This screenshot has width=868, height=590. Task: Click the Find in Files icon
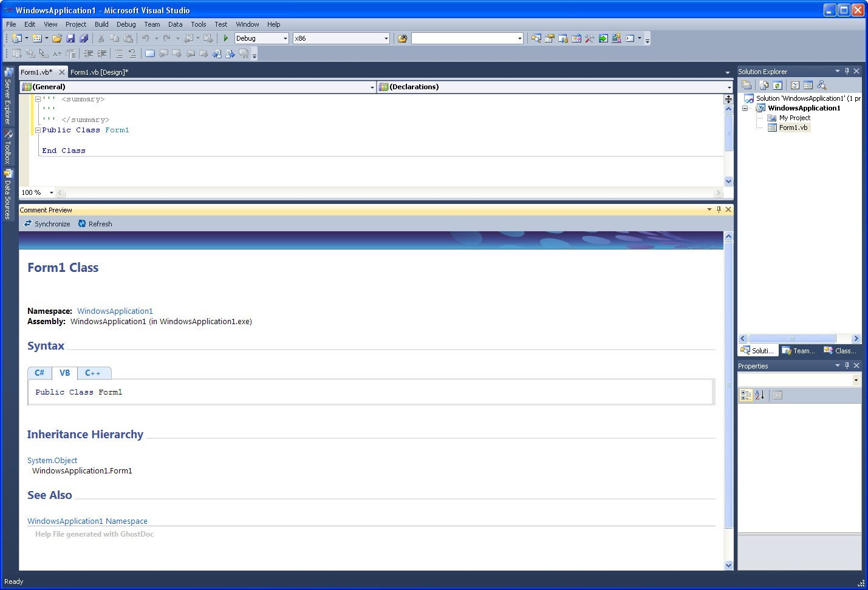pyautogui.click(x=402, y=38)
